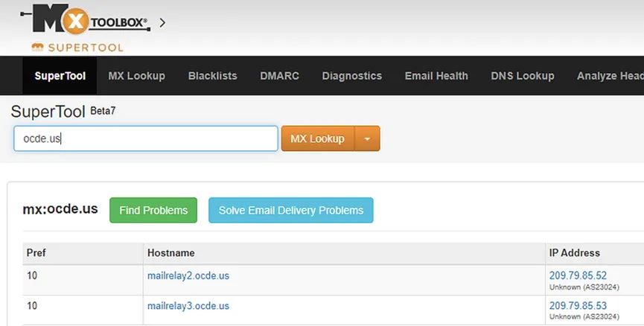Click the mx:ocde.us result heading
Image resolution: width=644 pixels, height=326 pixels.
[x=60, y=209]
